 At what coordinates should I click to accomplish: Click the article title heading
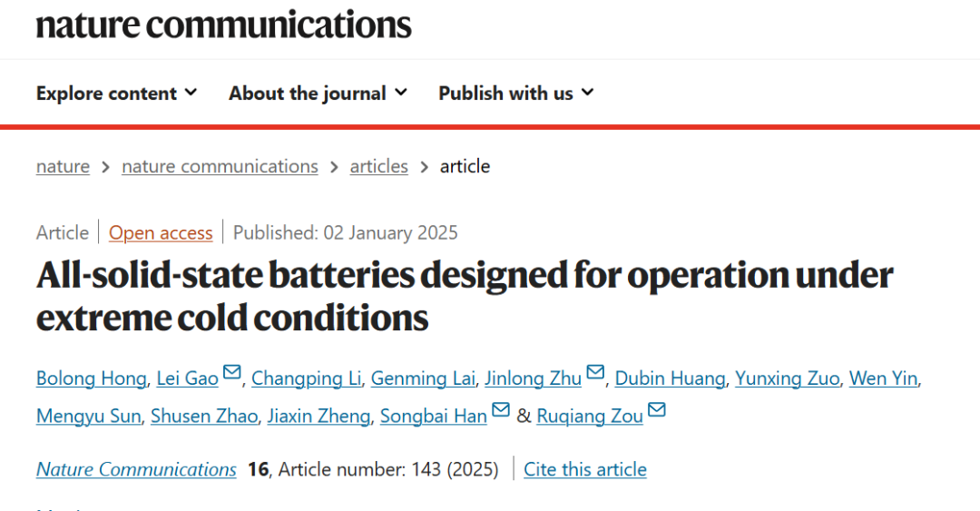pyautogui.click(x=465, y=297)
